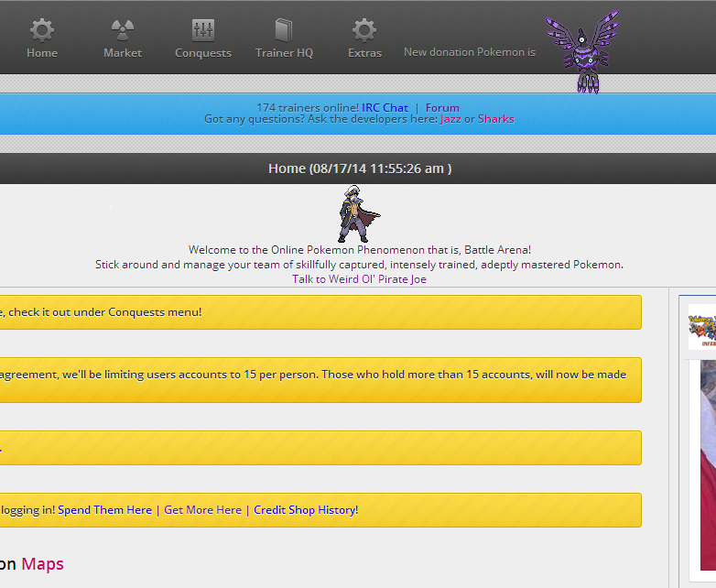The height and width of the screenshot is (588, 716).
Task: Click the Conquests sliders icon
Action: pos(203,30)
